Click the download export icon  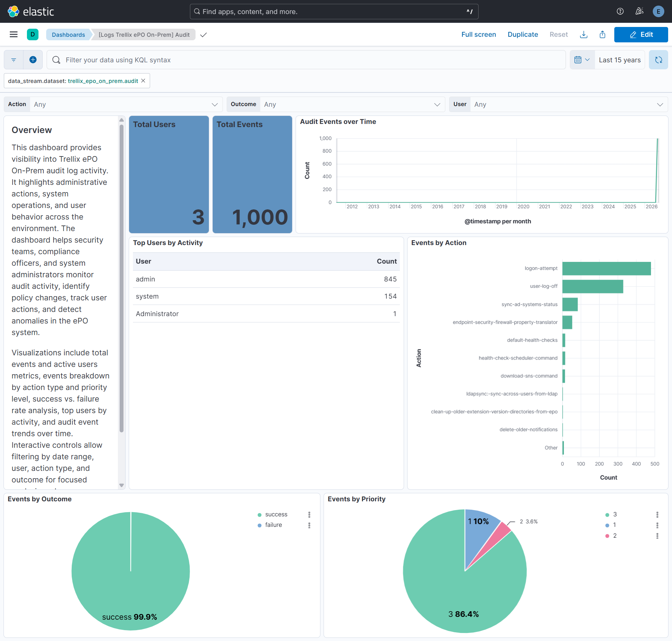click(583, 34)
